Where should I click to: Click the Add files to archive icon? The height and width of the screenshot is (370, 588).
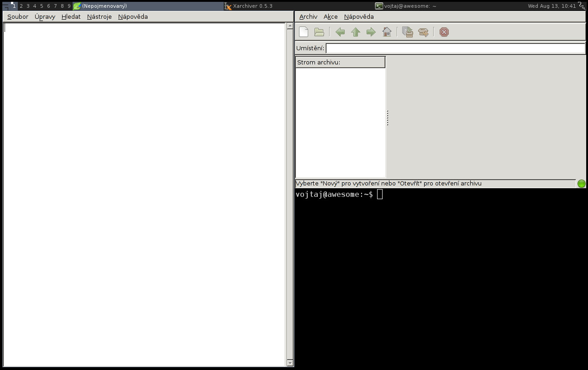[x=408, y=32]
